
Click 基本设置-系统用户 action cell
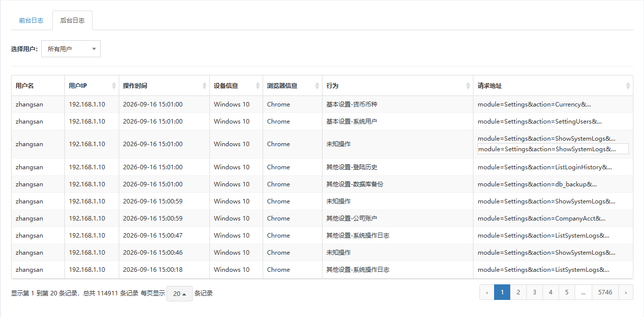pos(397,122)
